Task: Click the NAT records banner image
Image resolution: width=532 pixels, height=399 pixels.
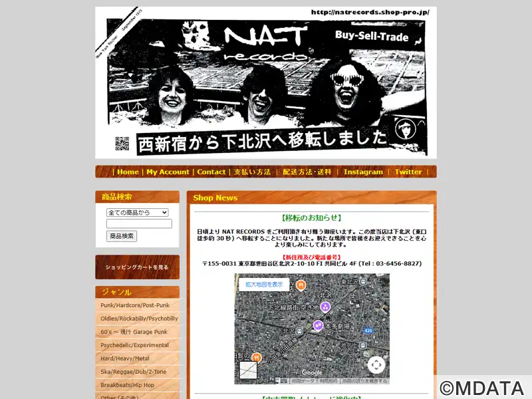Action: (x=266, y=82)
